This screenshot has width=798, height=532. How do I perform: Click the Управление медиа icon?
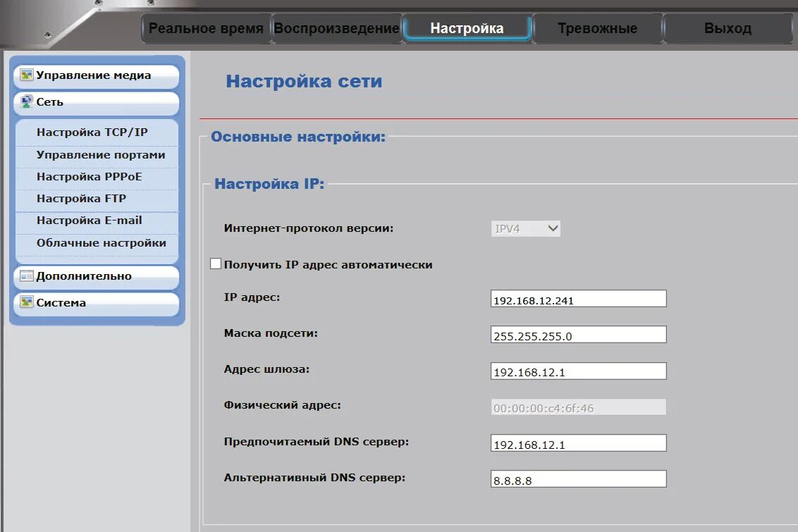tap(27, 75)
